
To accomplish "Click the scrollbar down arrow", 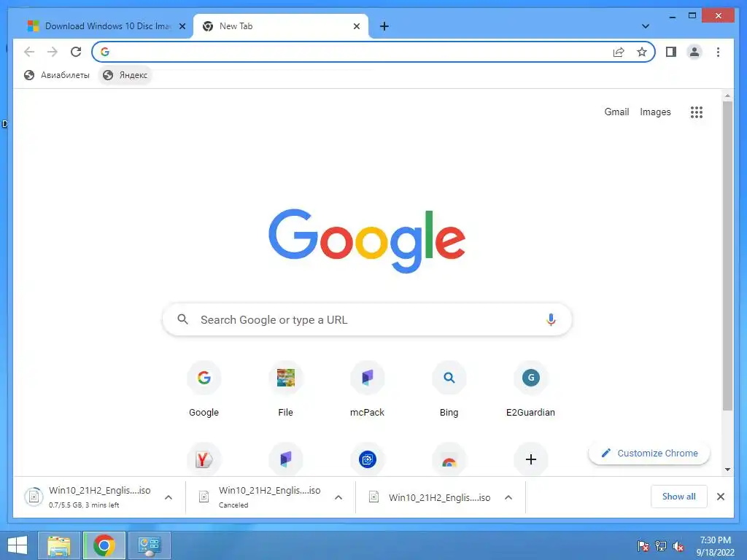I will click(x=727, y=470).
